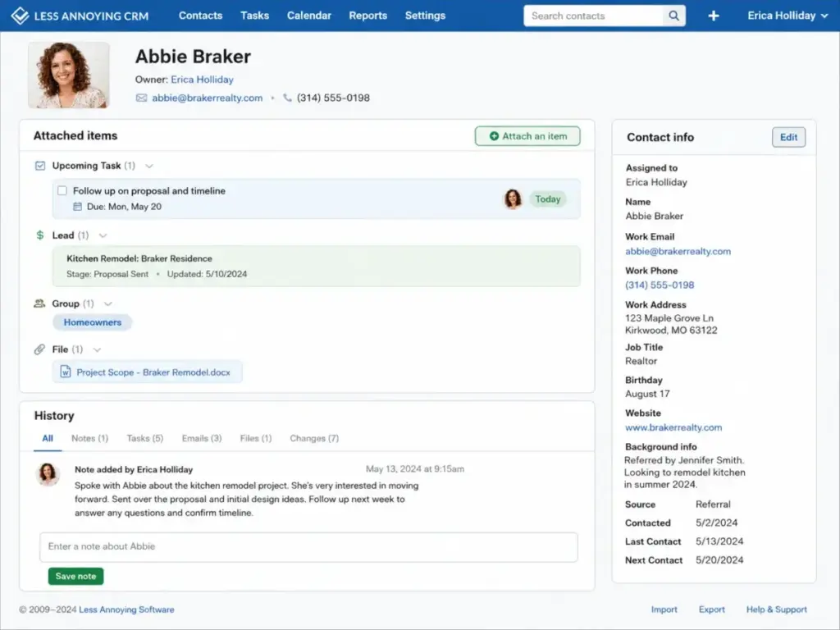The height and width of the screenshot is (630, 840).
Task: Click the plus circle icon in Attach an item
Action: (x=494, y=136)
